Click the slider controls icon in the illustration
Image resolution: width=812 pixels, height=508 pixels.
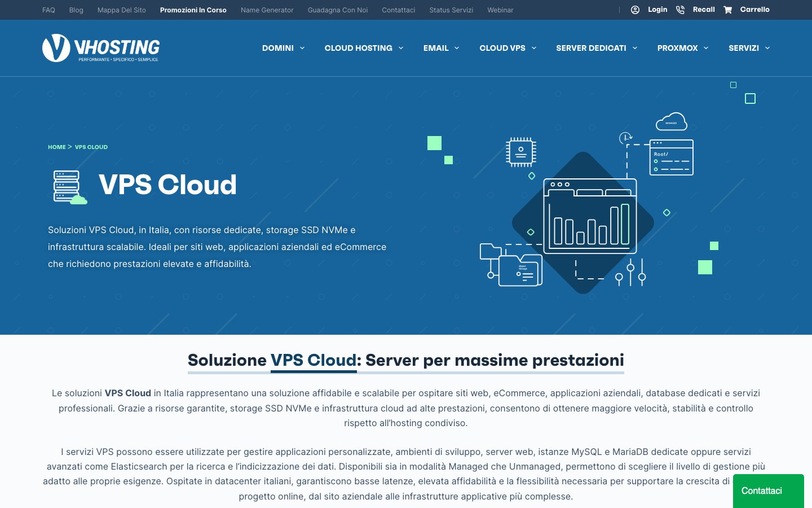[x=630, y=273]
